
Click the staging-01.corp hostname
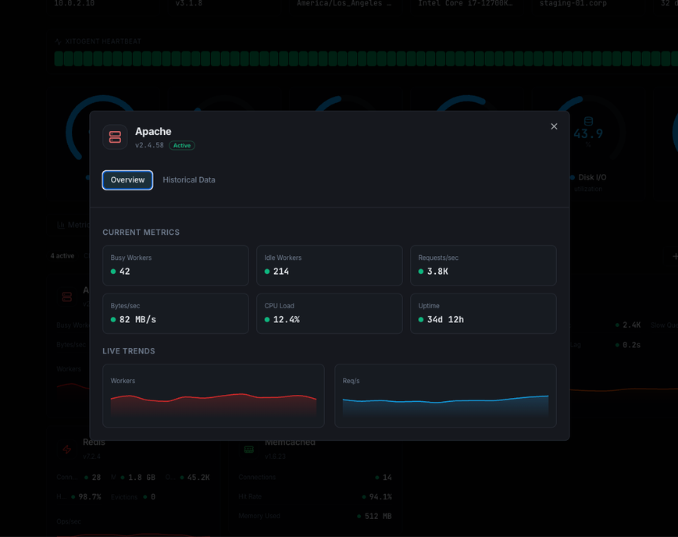(573, 3)
